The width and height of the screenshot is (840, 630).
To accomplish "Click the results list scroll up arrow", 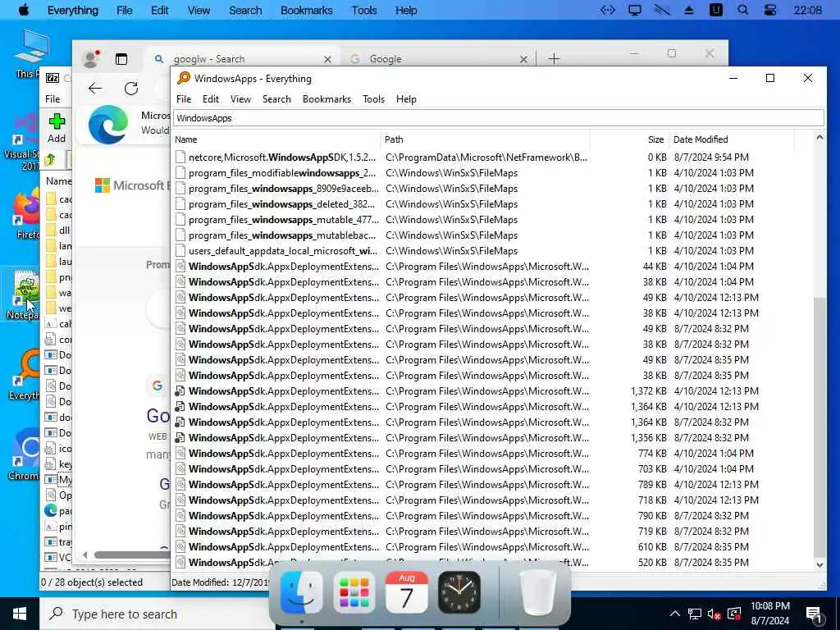I will 819,138.
